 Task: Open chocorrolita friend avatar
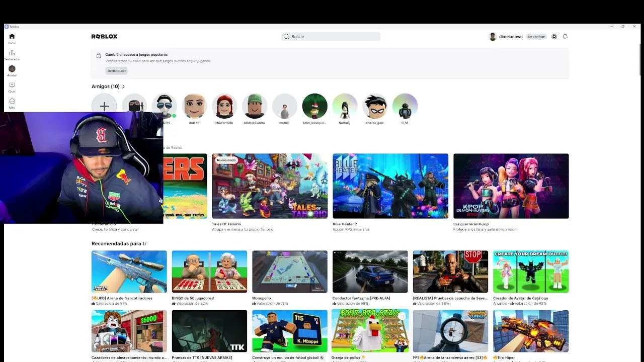[224, 106]
